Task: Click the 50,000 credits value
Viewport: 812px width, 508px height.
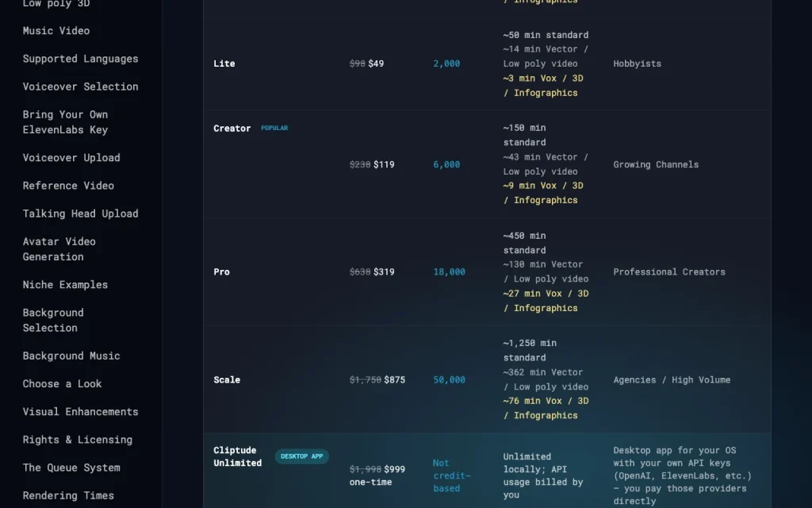Action: [449, 379]
